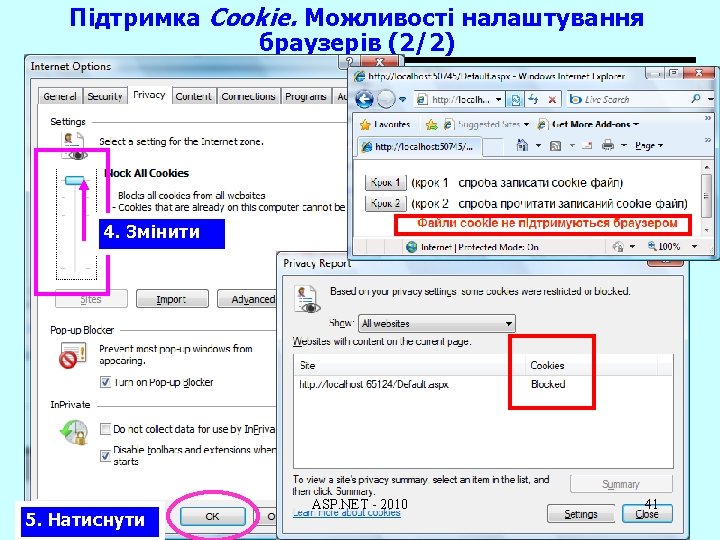The height and width of the screenshot is (540, 720).
Task: Click the Read Mail icon in command bar
Action: 587,146
